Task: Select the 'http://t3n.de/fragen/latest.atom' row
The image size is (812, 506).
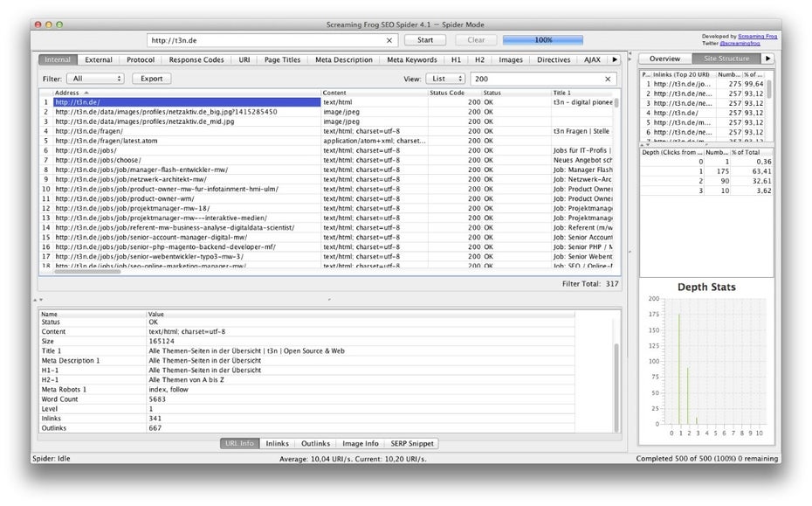Action: coord(327,141)
